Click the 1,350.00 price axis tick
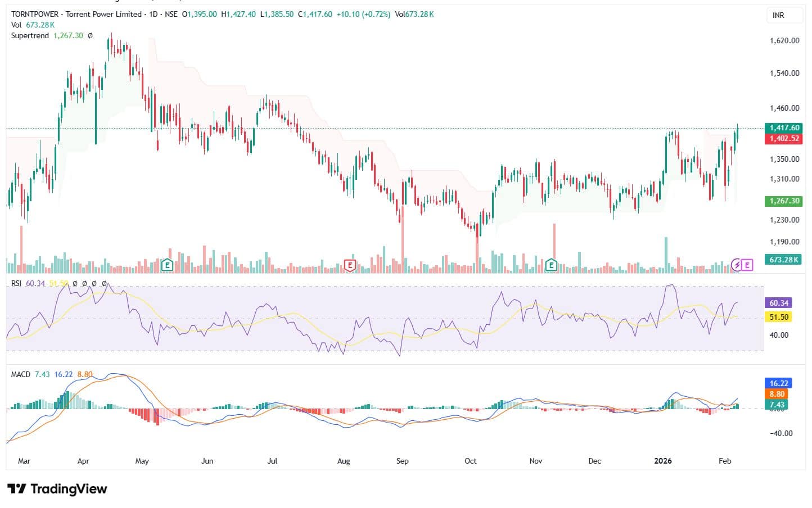 784,159
